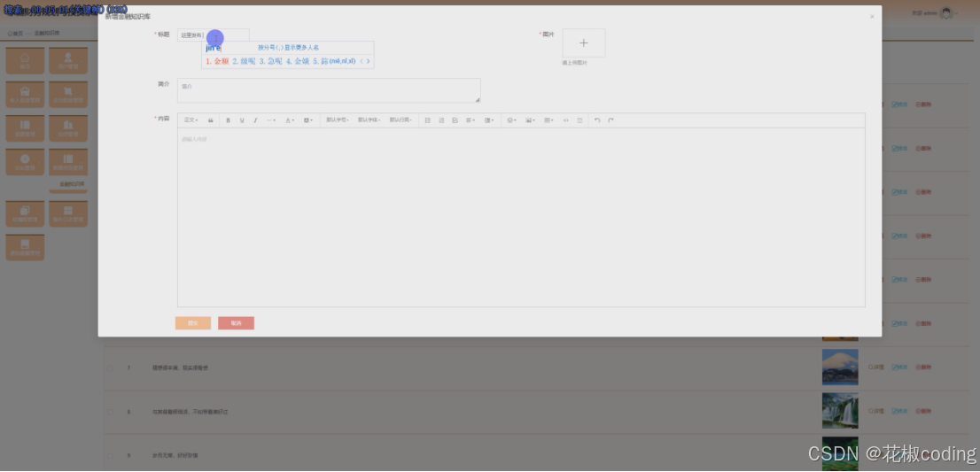Click 删除 delete link in row 7
This screenshot has width=980, height=472.
point(923,368)
